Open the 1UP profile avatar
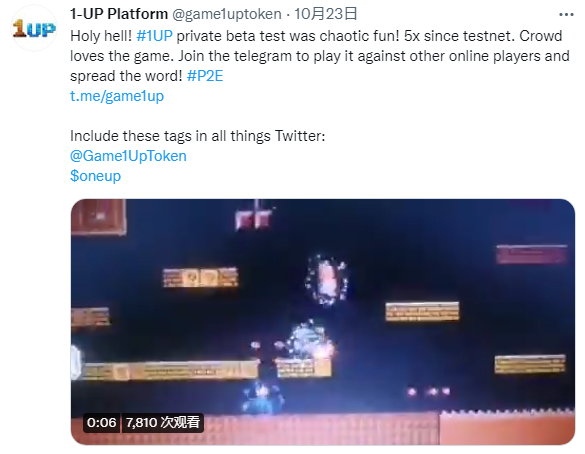 pyautogui.click(x=34, y=28)
